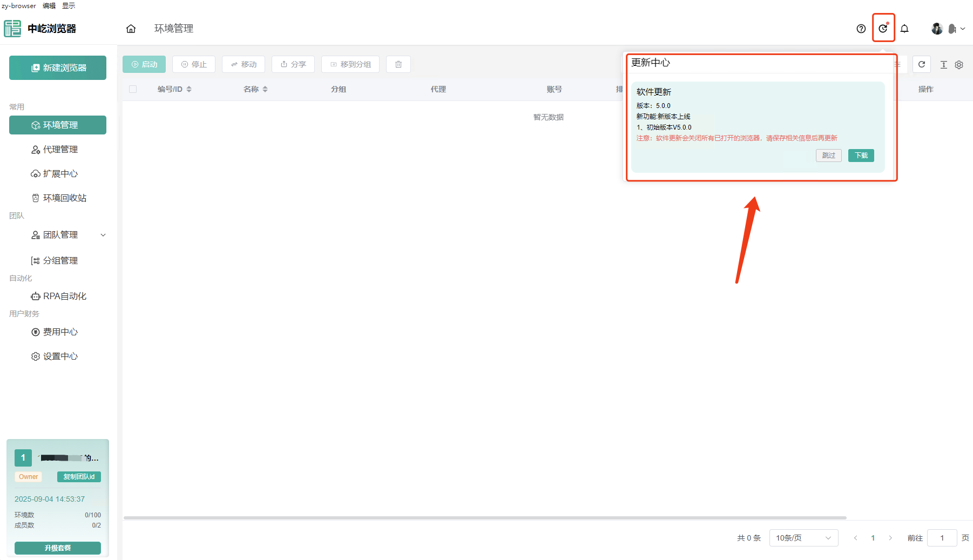The height and width of the screenshot is (560, 973).
Task: Click the home icon in header
Action: 131,29
